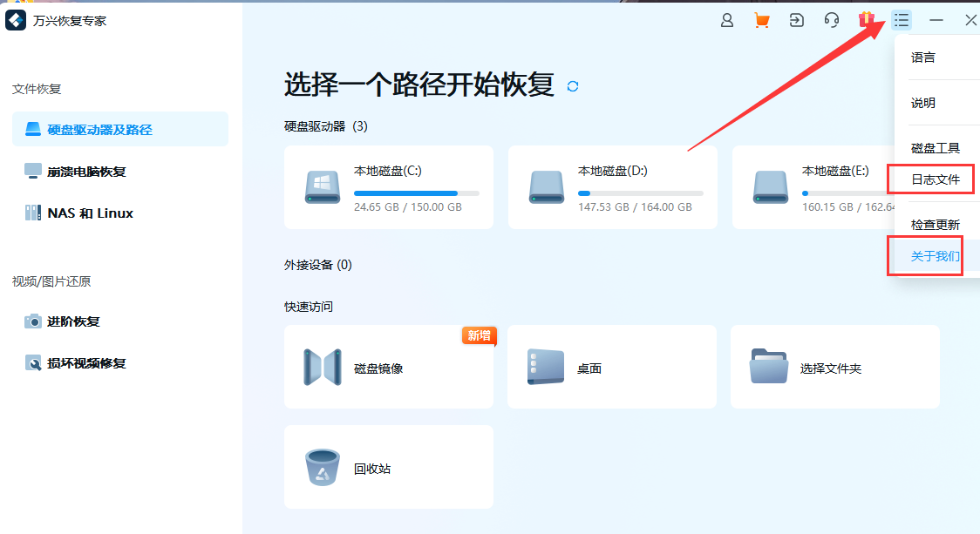Image resolution: width=980 pixels, height=534 pixels.
Task: Click the 本地磁盘(E:) drive icon
Action: pyautogui.click(x=770, y=187)
